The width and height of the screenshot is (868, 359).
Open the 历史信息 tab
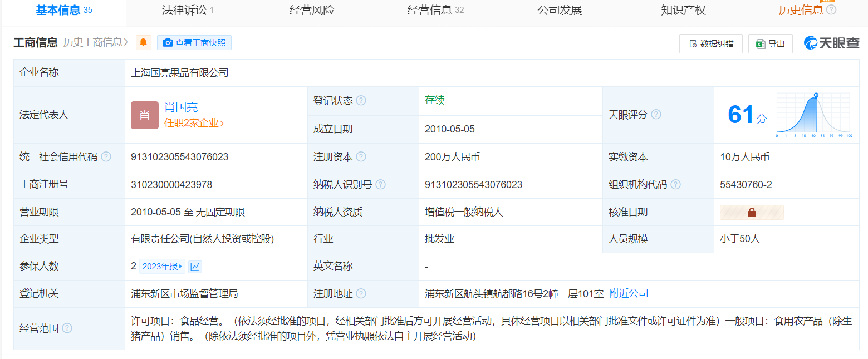click(x=801, y=10)
